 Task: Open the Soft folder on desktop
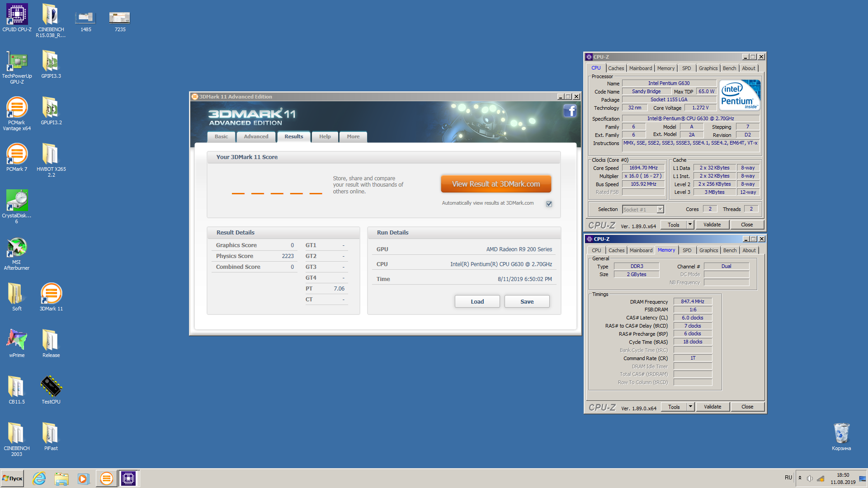(x=17, y=297)
